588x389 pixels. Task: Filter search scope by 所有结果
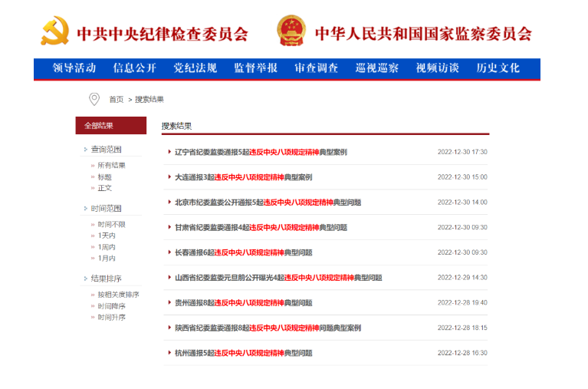tap(111, 165)
